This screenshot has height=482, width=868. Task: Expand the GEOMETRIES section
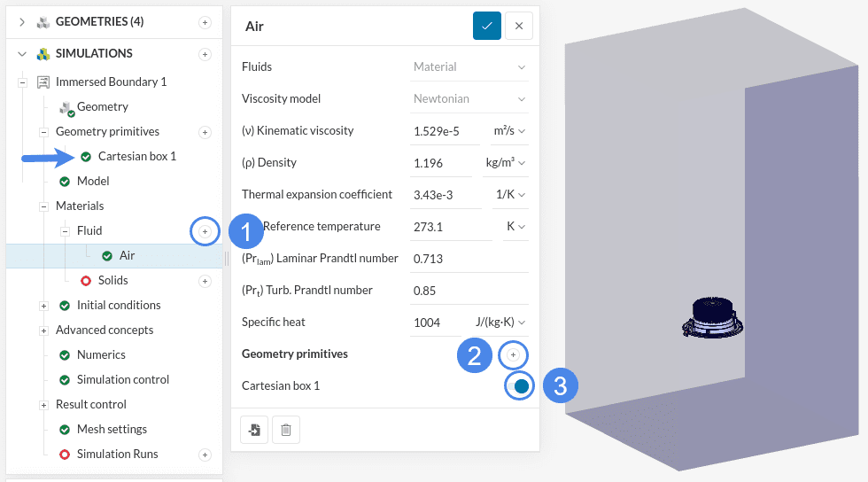pos(22,22)
